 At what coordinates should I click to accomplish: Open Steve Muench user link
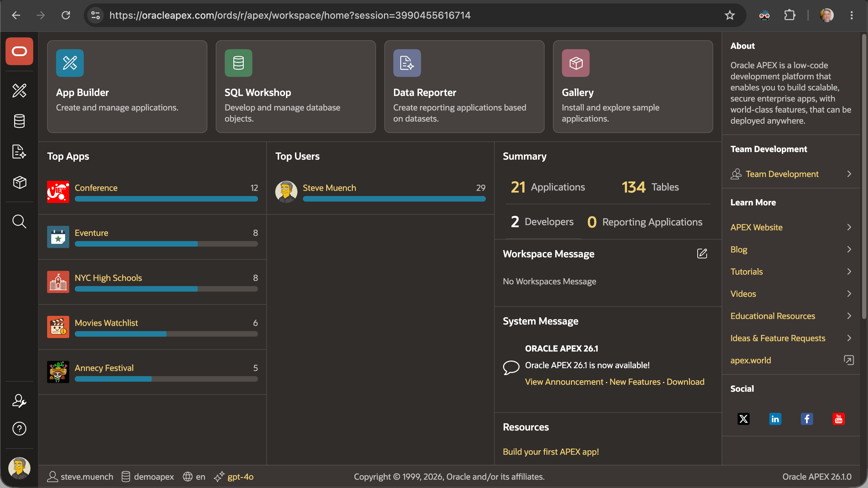pos(329,188)
